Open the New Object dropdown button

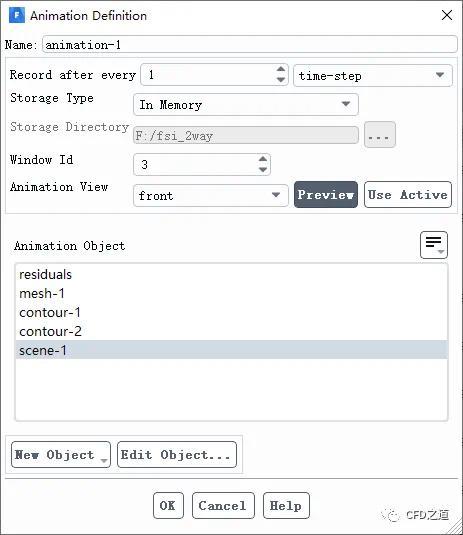click(x=61, y=454)
